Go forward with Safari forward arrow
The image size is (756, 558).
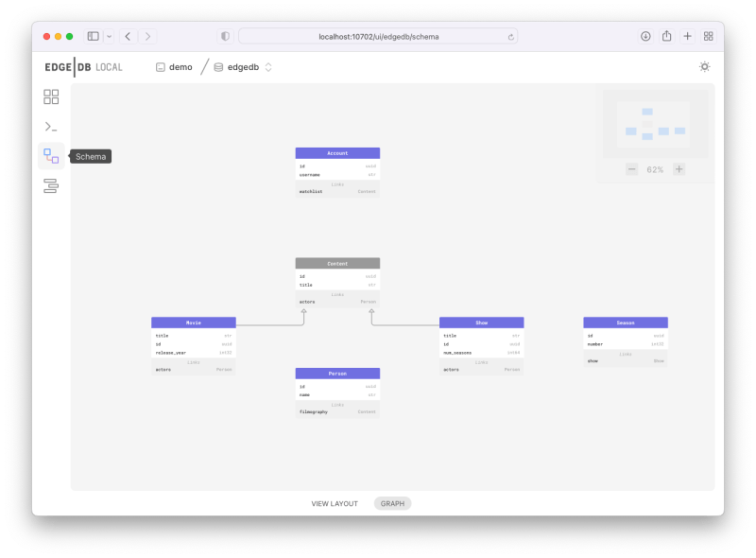point(148,36)
